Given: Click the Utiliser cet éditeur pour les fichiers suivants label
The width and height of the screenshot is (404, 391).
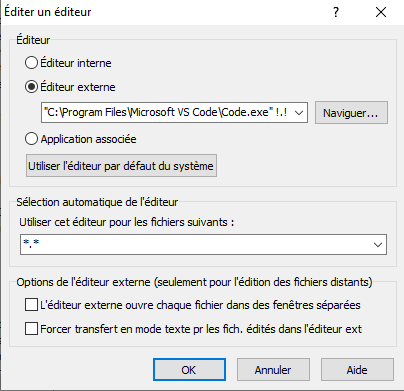Looking at the screenshot, I should [126, 222].
